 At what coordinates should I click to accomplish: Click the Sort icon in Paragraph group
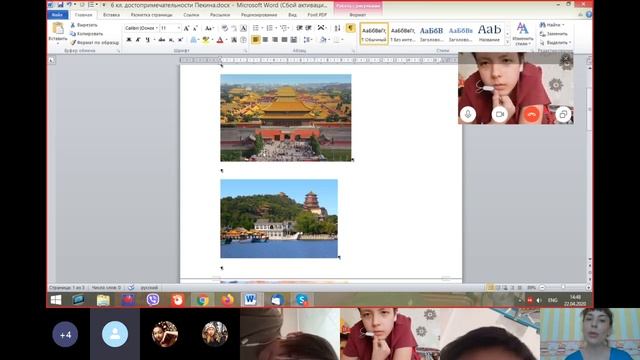[337, 28]
